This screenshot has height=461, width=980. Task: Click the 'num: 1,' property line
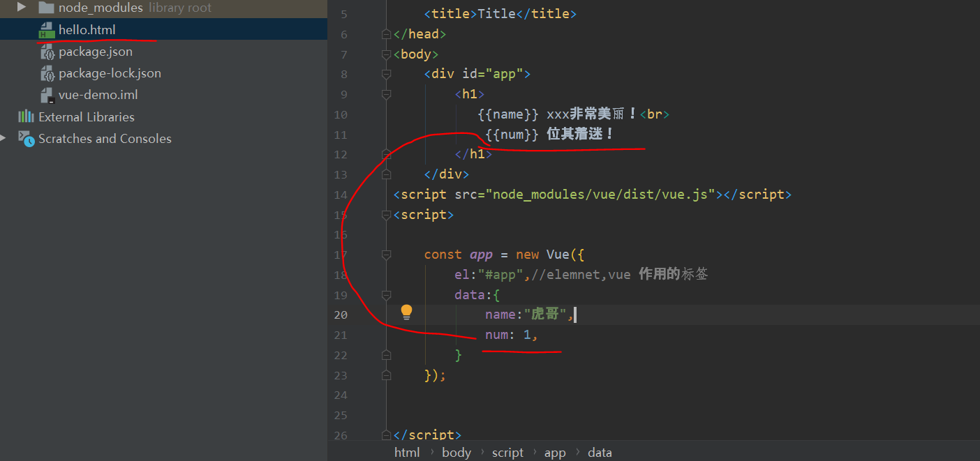click(x=512, y=335)
